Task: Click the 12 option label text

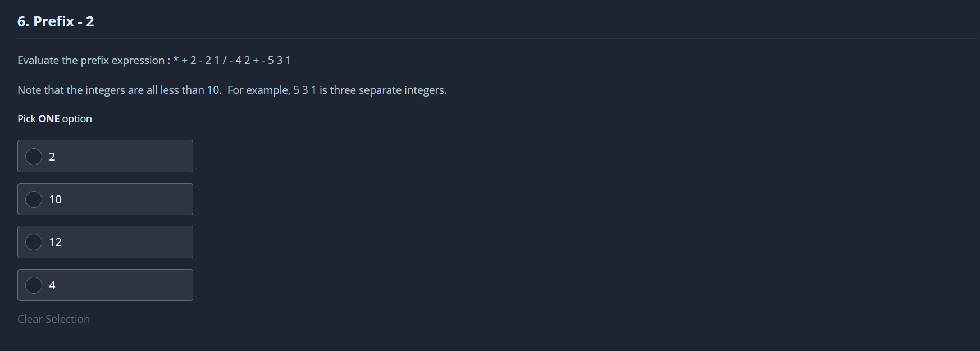Action: coord(55,242)
